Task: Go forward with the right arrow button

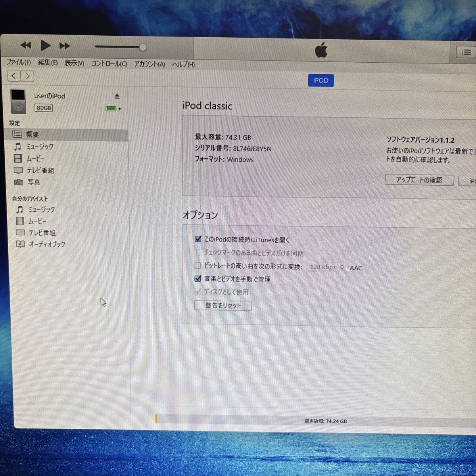Action: click(x=27, y=76)
